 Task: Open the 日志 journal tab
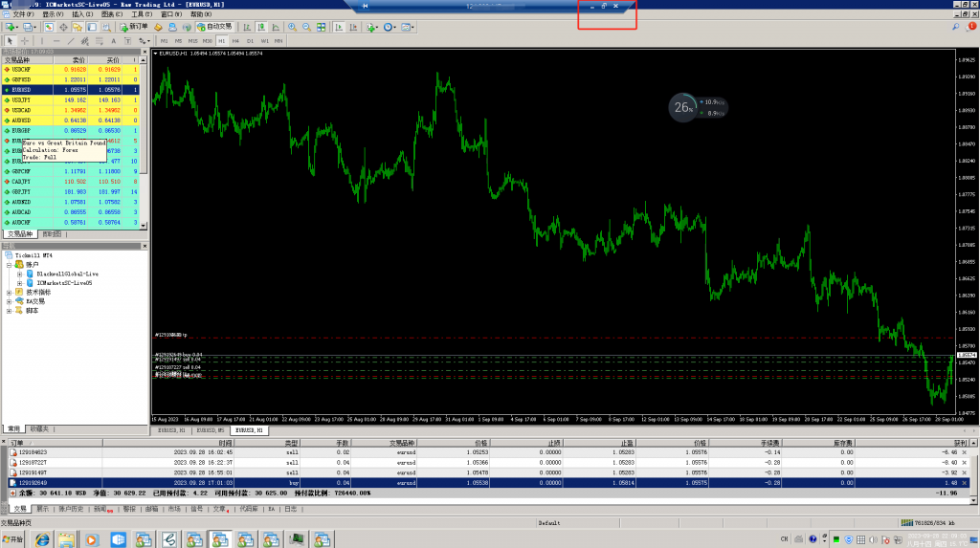click(x=291, y=509)
